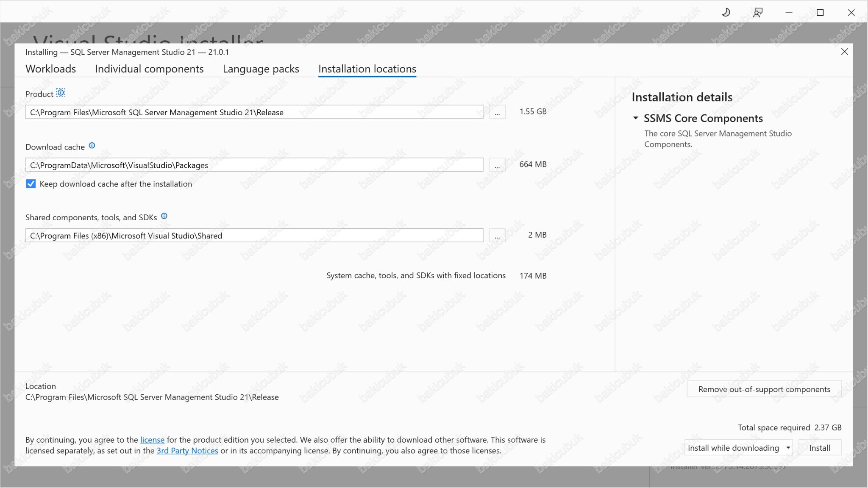868x488 pixels.
Task: Open the browse button for the Product path
Action: tap(497, 112)
